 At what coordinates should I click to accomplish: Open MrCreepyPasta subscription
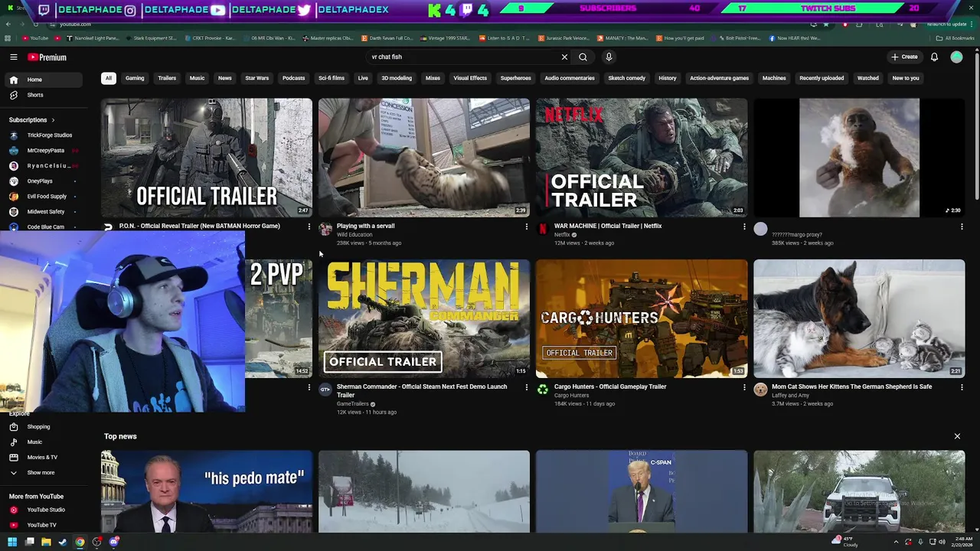tap(43, 151)
